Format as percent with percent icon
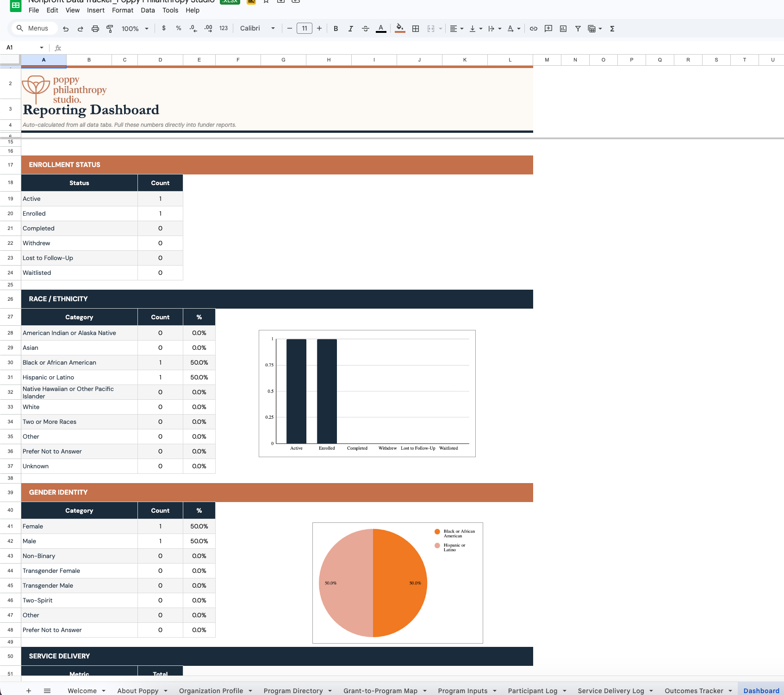 tap(179, 28)
